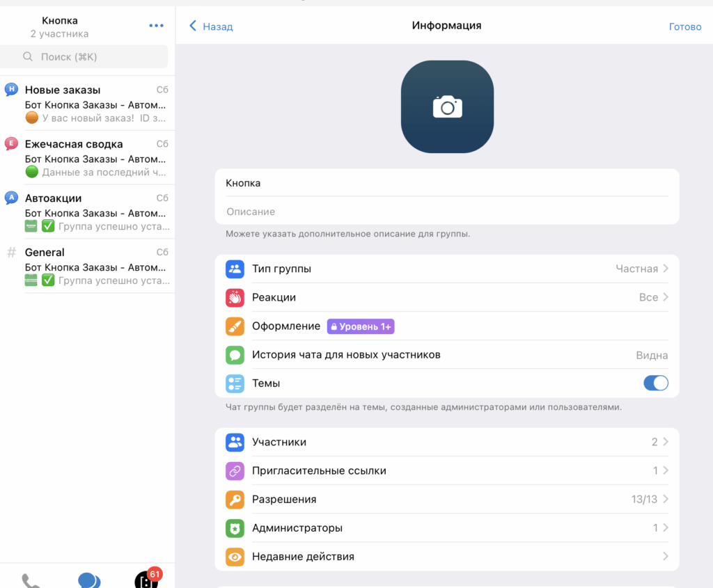Click the orange circle emoji in Новые заказы preview
Image resolution: width=713 pixels, height=588 pixels.
point(32,118)
